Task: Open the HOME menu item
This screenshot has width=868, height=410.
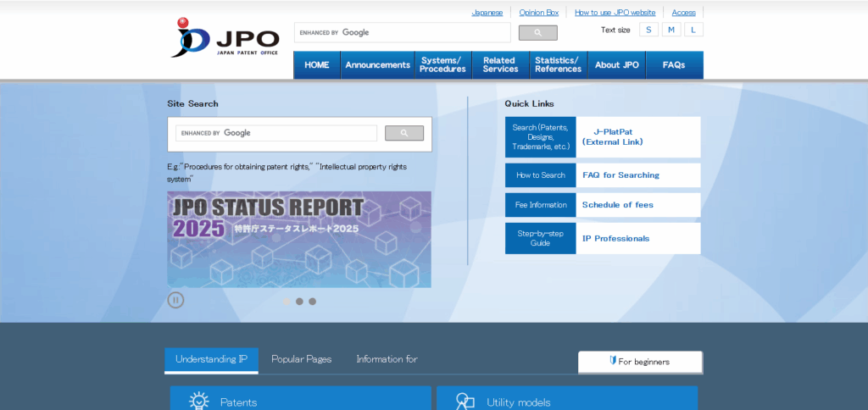Action: (x=317, y=64)
